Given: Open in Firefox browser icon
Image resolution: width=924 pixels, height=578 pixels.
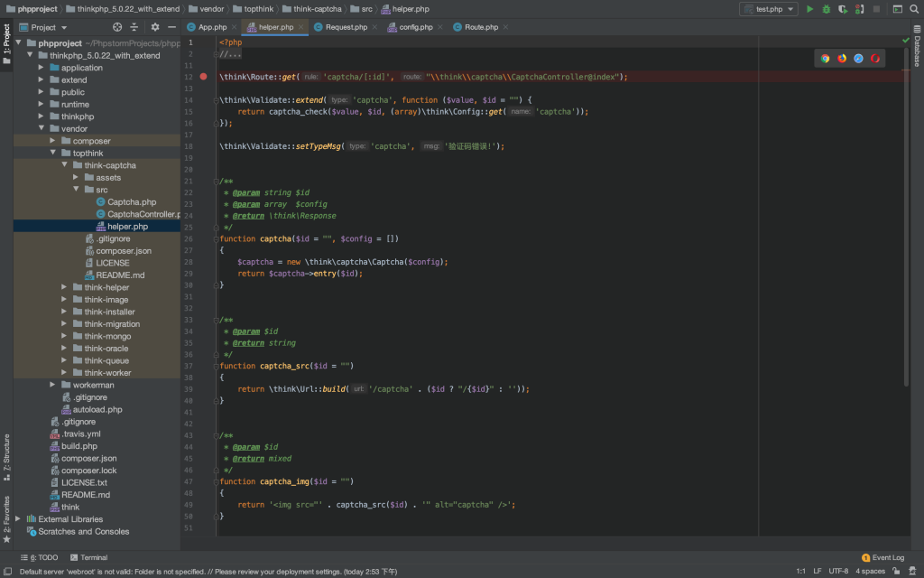Looking at the screenshot, I should tap(842, 59).
